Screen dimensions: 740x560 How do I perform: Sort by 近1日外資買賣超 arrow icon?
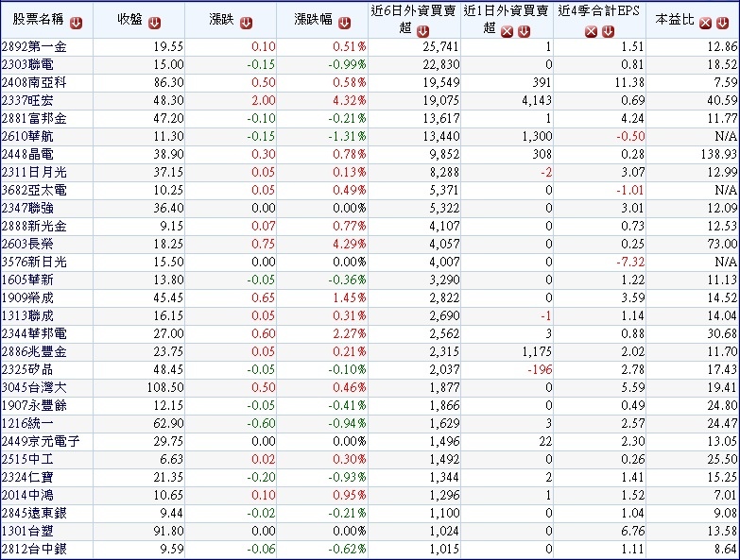coord(524,31)
